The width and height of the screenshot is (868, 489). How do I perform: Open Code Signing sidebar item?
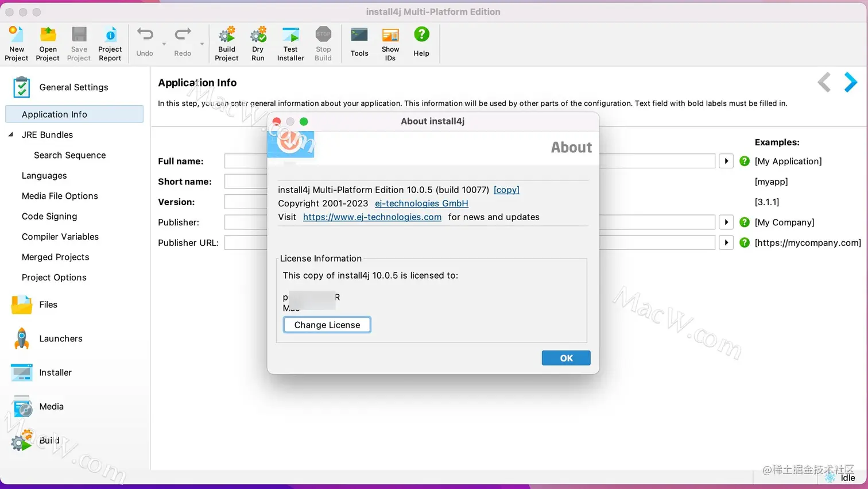pos(49,216)
